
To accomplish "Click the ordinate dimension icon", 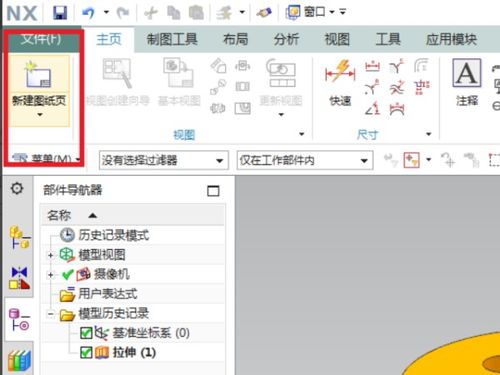I will pos(422,87).
